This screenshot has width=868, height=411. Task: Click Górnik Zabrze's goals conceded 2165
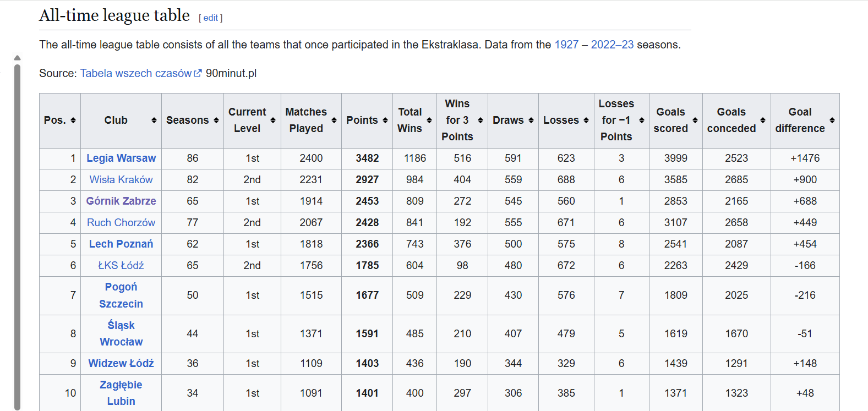tap(736, 201)
